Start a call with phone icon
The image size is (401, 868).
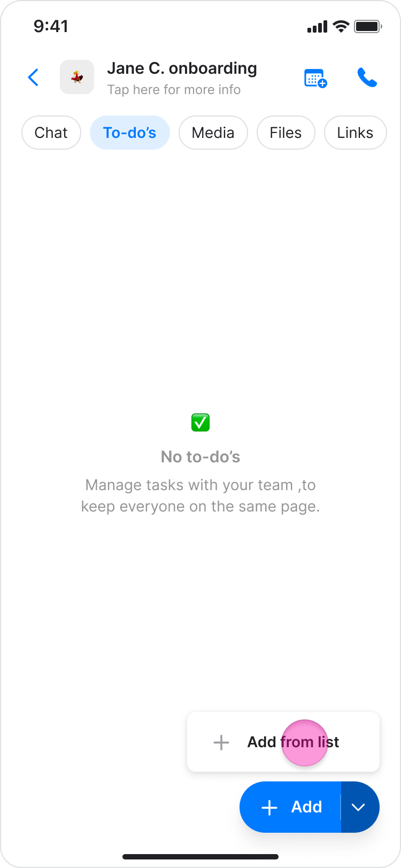pyautogui.click(x=367, y=77)
